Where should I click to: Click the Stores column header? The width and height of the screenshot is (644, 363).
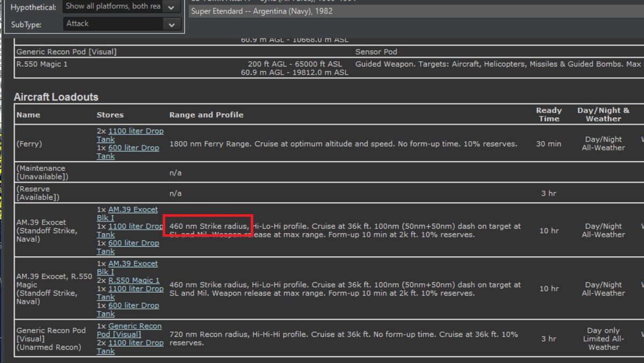[110, 115]
